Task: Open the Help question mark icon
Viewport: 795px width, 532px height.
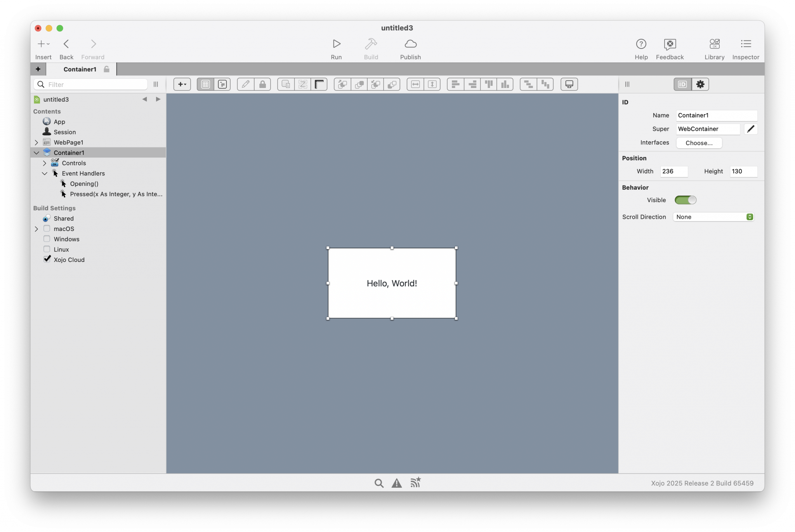Action: tap(641, 44)
